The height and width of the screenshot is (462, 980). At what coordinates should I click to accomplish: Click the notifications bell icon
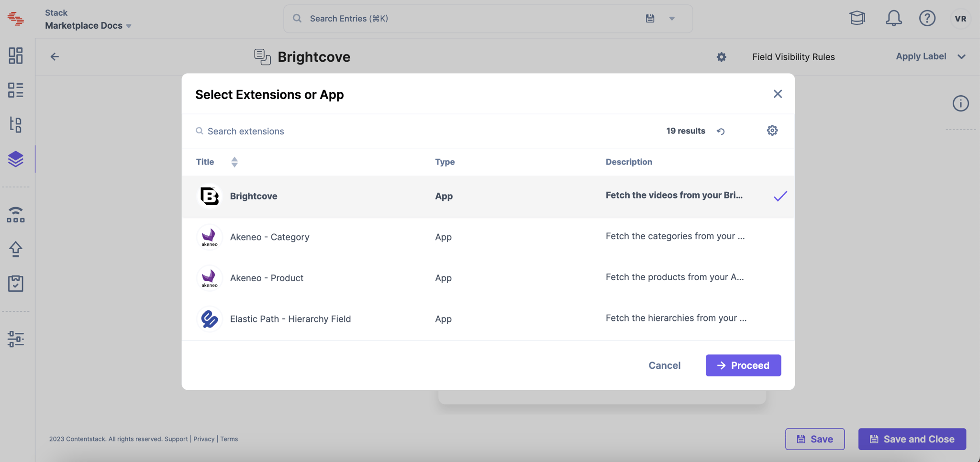tap(893, 18)
